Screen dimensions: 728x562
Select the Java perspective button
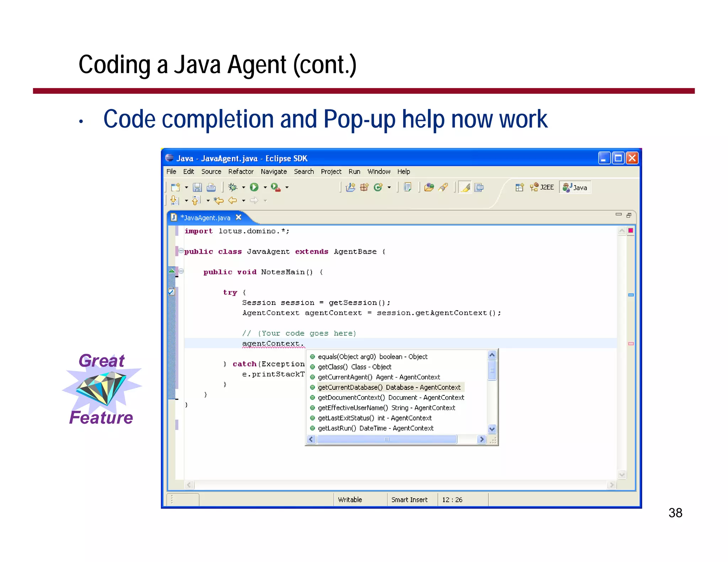point(575,187)
